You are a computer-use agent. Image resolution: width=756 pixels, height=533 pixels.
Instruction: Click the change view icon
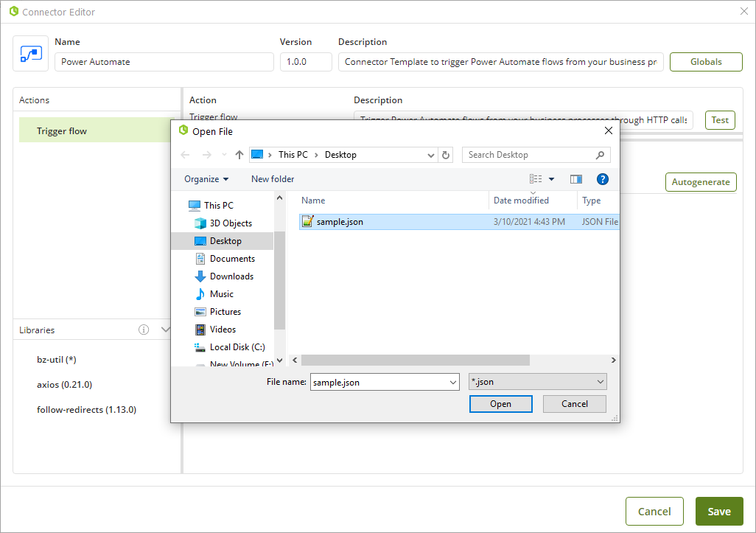click(x=536, y=179)
